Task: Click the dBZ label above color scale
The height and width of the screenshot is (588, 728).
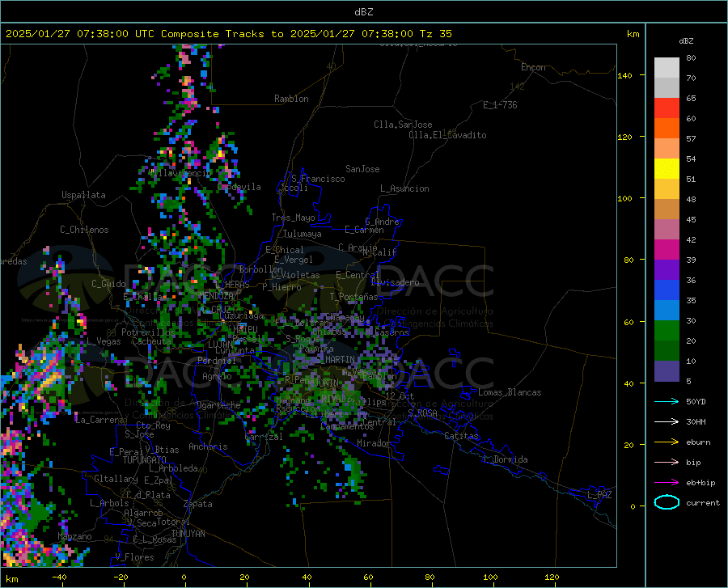Action: tap(686, 40)
